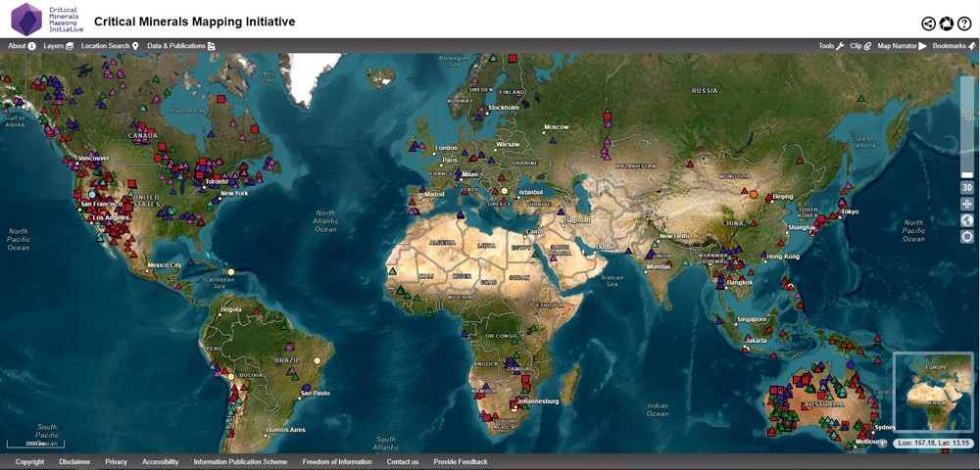Open help via question mark icon
This screenshot has width=980, height=470.
coord(964,23)
